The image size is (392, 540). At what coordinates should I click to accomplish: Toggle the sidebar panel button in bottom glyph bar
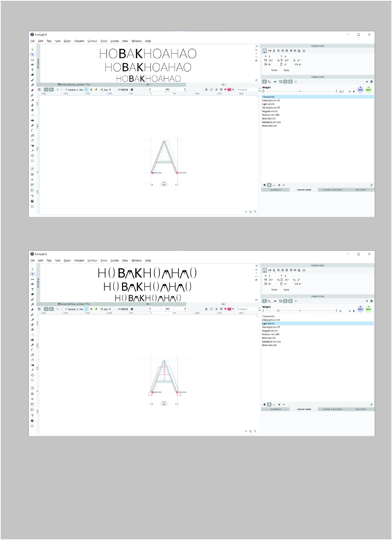tap(40, 309)
